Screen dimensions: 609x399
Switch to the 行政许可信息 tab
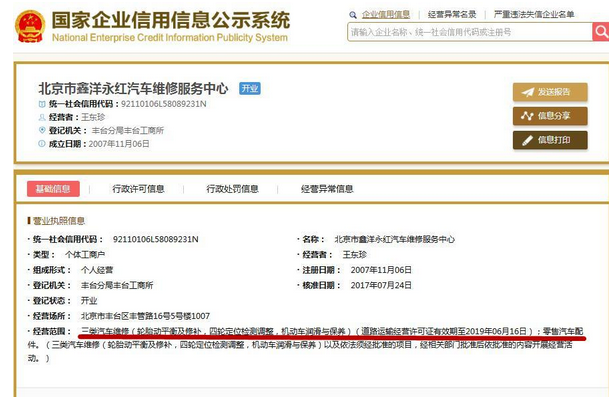tap(138, 189)
